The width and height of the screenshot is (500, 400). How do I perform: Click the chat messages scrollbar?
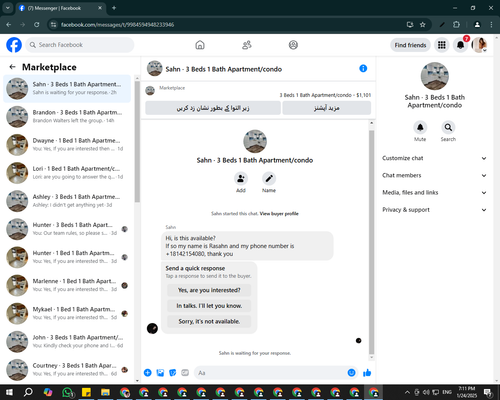(x=372, y=242)
